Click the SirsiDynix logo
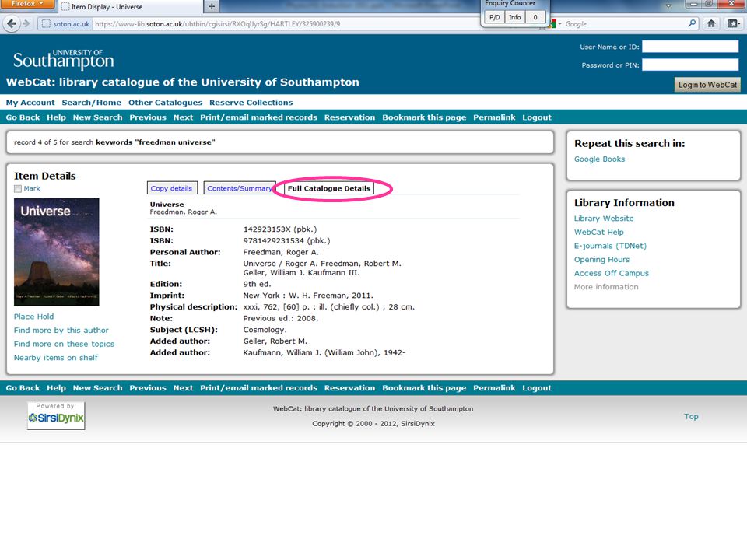 coord(56,415)
